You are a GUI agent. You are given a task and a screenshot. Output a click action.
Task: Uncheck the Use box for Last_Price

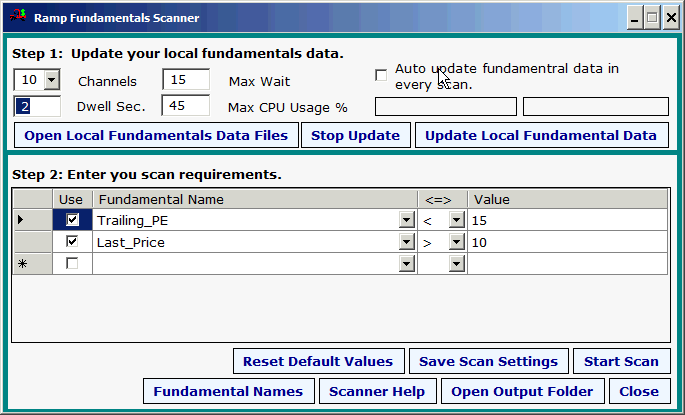pyautogui.click(x=73, y=242)
